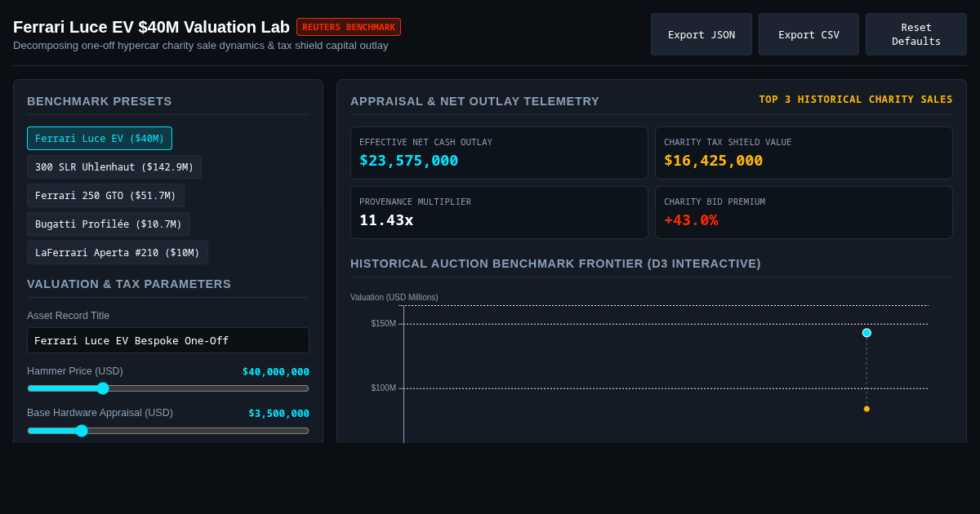Click the $100M axis label on the chart
980x514 pixels.
pos(383,388)
